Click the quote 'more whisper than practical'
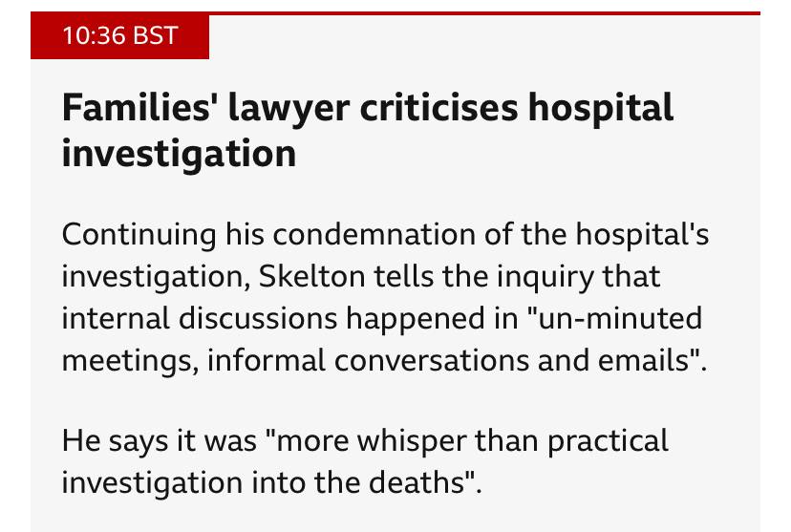Viewport: 791px width, 532px height. click(x=472, y=440)
